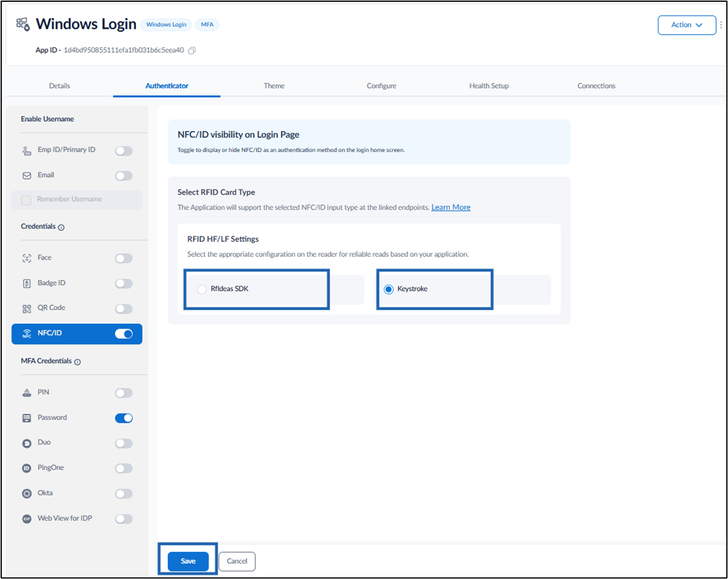Select the NFC/ID sidebar row label
Viewport: 728px width, 579px height.
[49, 334]
